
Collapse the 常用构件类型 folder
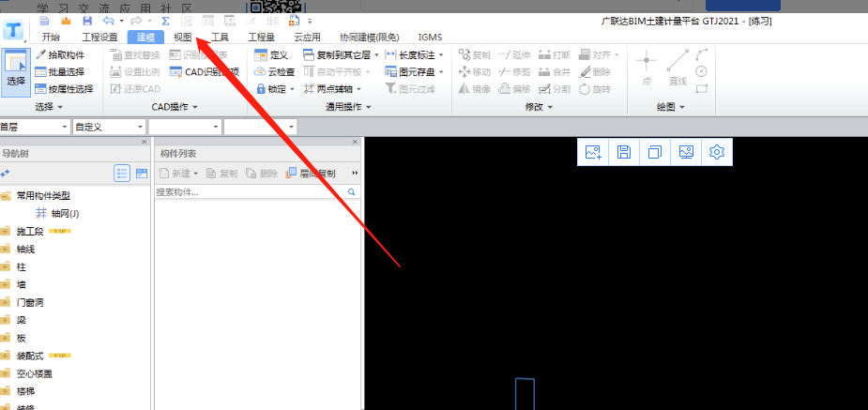[x=6, y=195]
